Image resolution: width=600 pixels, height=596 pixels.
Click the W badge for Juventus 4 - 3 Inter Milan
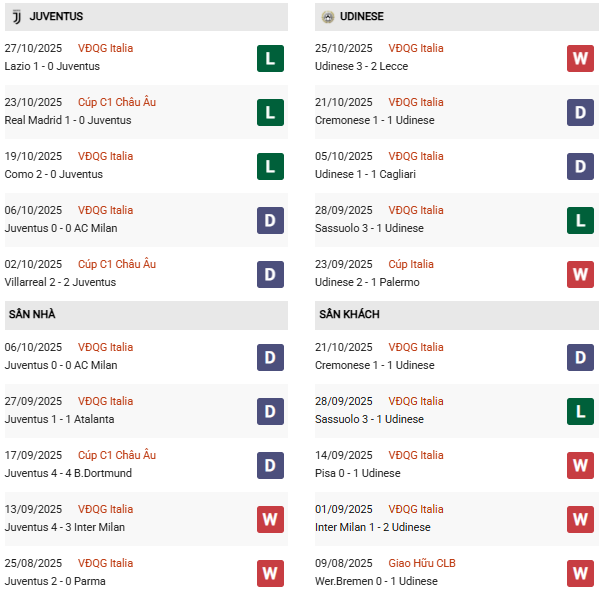pos(270,519)
